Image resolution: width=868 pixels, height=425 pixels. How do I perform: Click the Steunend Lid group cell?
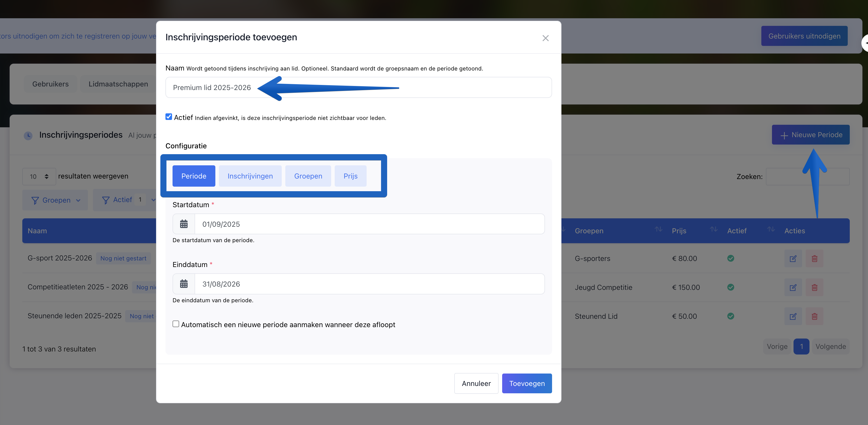click(596, 316)
